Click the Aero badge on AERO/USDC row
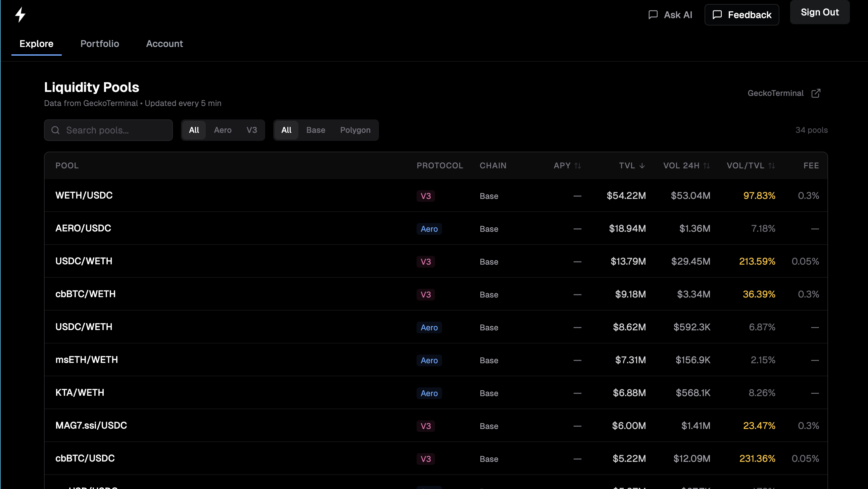 429,229
